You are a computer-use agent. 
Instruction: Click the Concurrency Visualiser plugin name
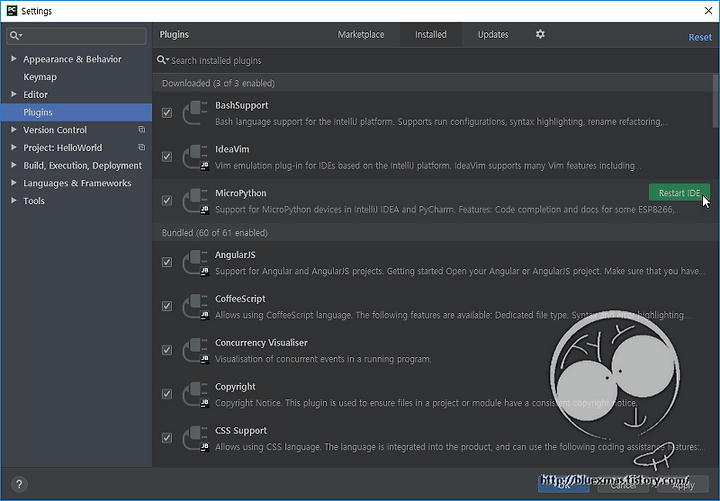[x=261, y=343]
